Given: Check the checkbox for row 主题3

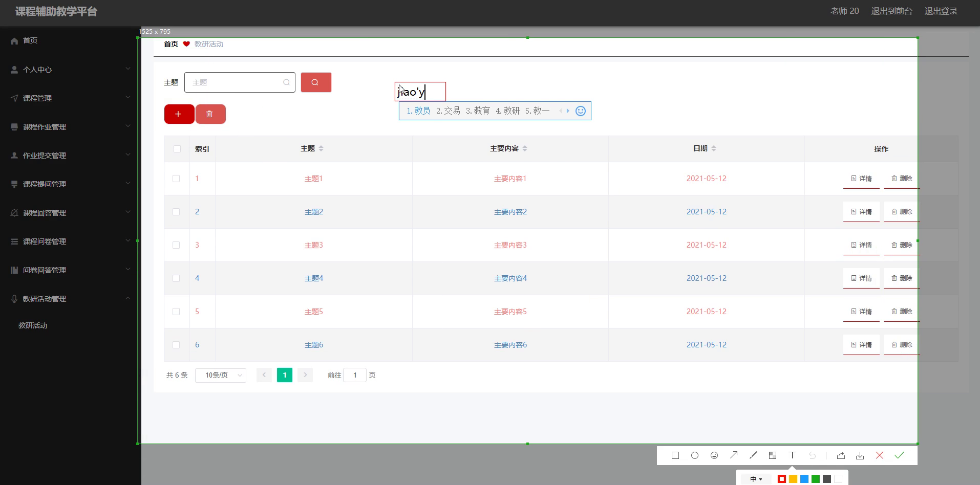Looking at the screenshot, I should click(176, 245).
